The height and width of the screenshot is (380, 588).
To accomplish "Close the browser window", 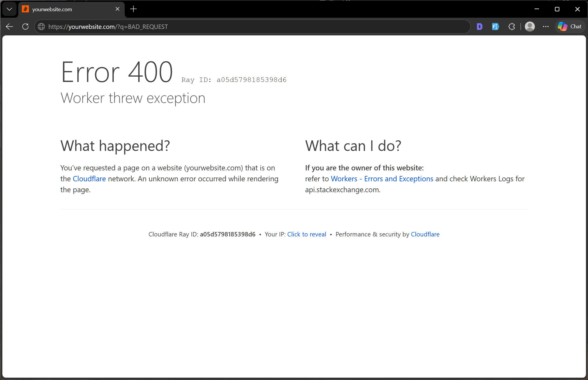I will click(577, 9).
